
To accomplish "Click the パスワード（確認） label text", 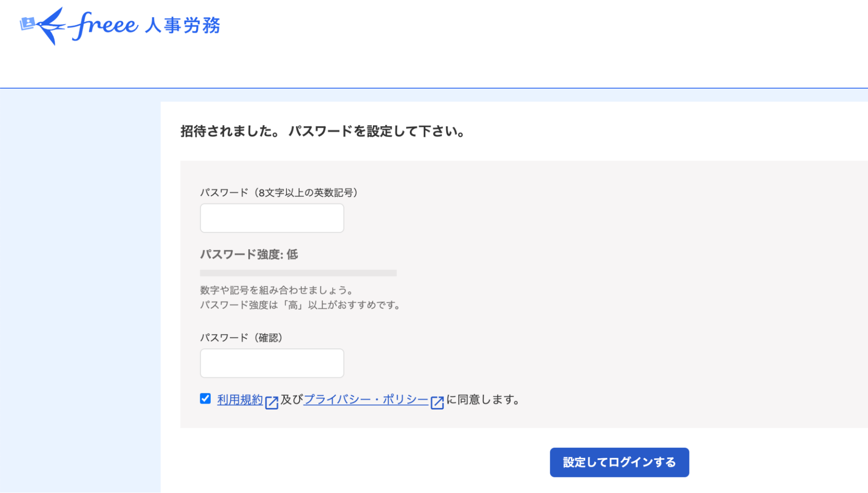I will (x=241, y=337).
